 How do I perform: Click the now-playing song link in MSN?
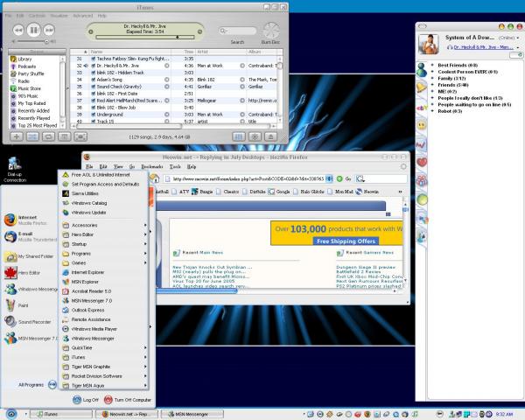point(483,47)
